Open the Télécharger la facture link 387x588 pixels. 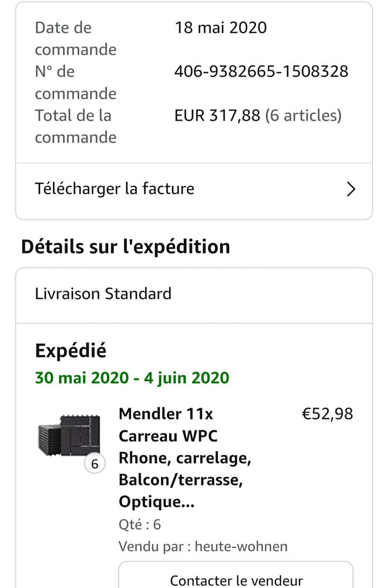(115, 189)
